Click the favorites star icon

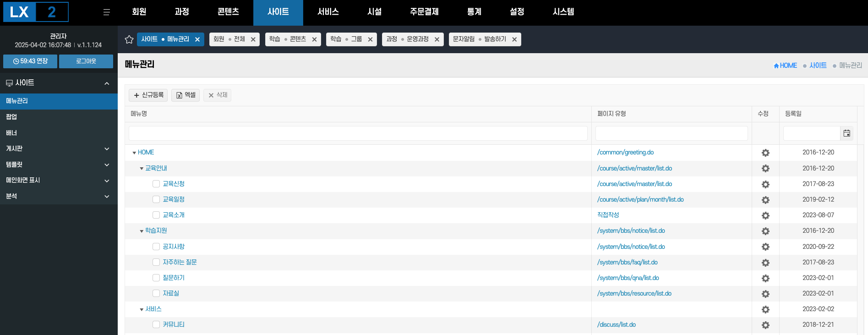point(129,39)
